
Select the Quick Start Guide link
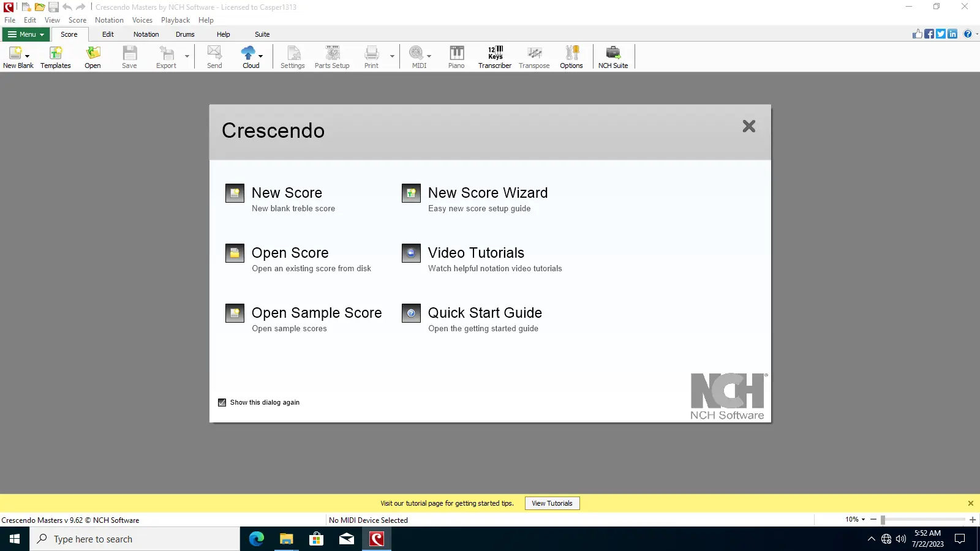(484, 313)
